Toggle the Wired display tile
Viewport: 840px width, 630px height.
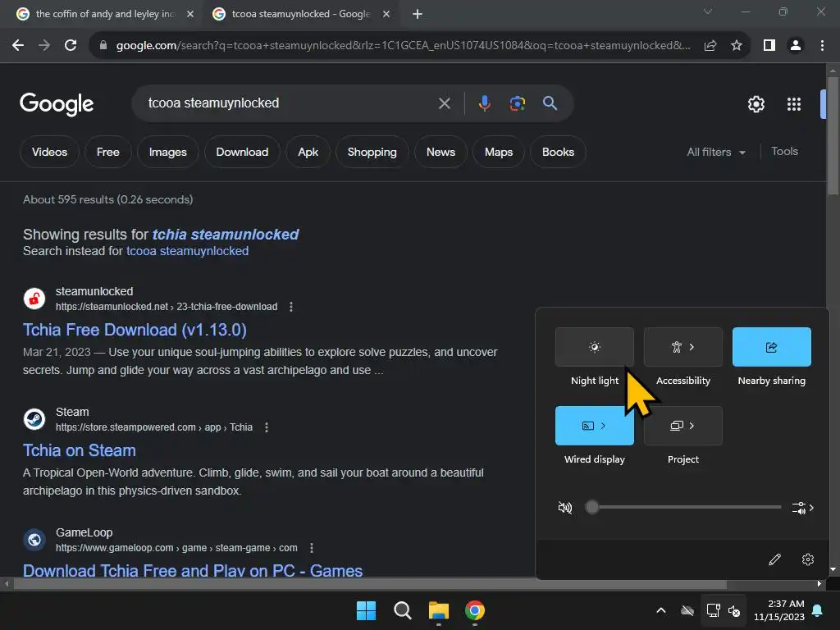(594, 426)
